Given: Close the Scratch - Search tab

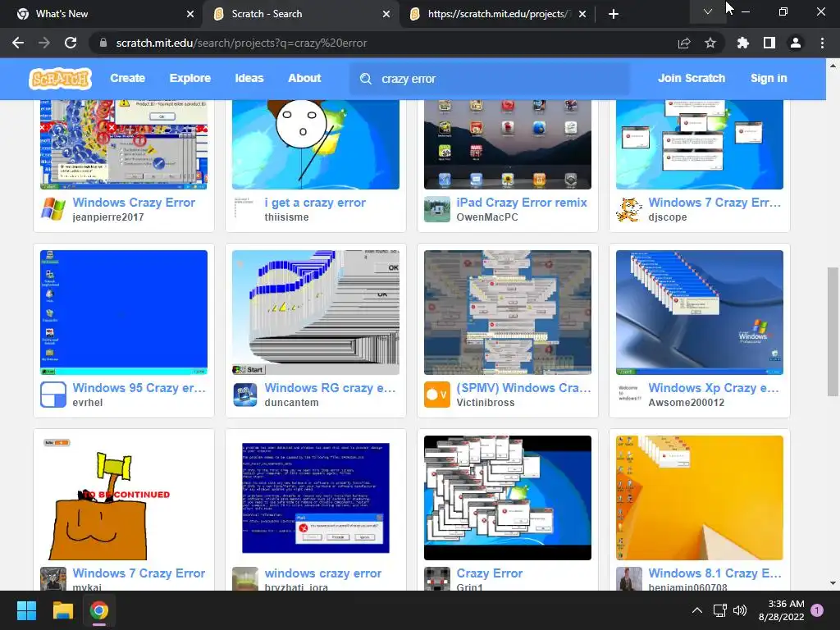Looking at the screenshot, I should tap(386, 14).
